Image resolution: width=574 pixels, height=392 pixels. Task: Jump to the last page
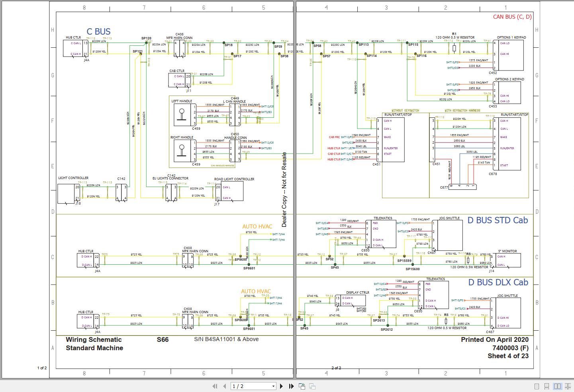[x=291, y=386]
